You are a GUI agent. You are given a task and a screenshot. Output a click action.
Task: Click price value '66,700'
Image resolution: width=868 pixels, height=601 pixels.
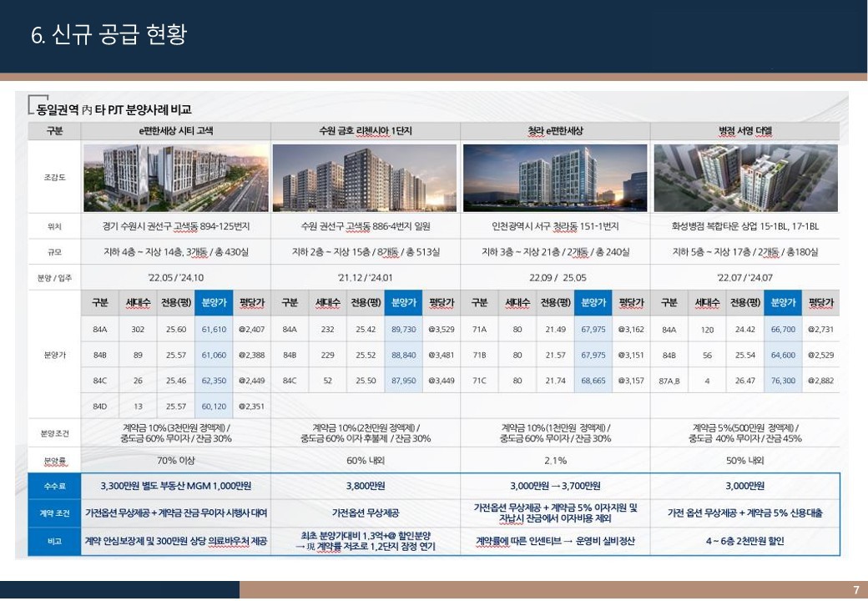(784, 329)
